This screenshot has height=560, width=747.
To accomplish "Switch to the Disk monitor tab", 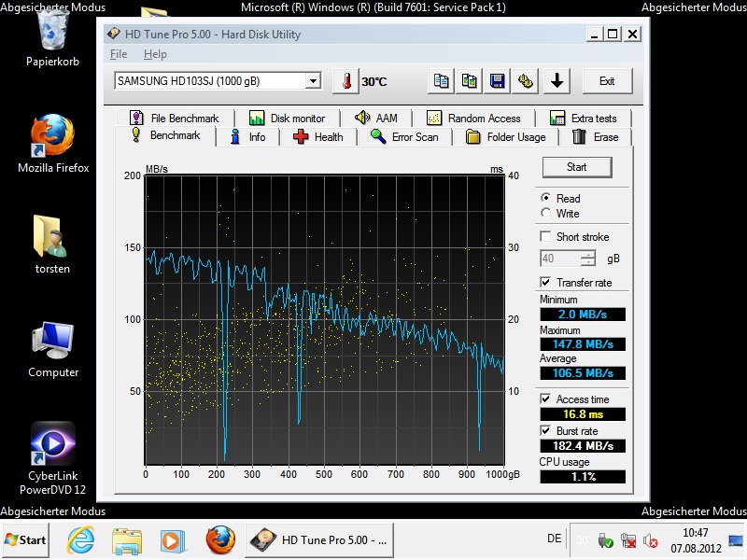I will point(288,119).
